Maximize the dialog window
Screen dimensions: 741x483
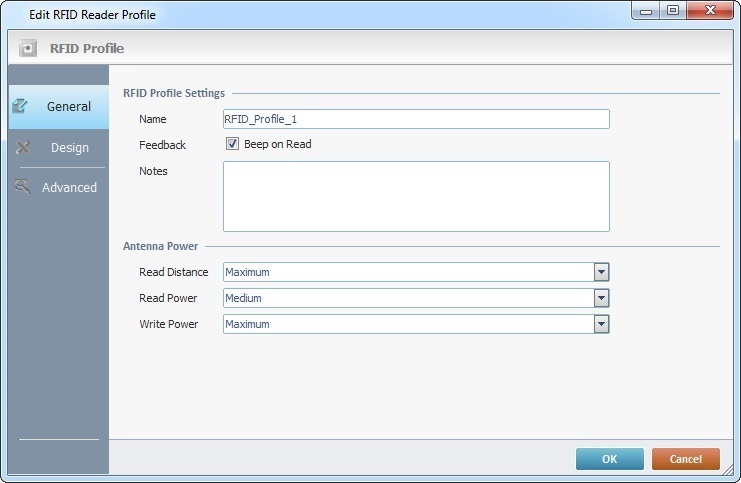673,12
